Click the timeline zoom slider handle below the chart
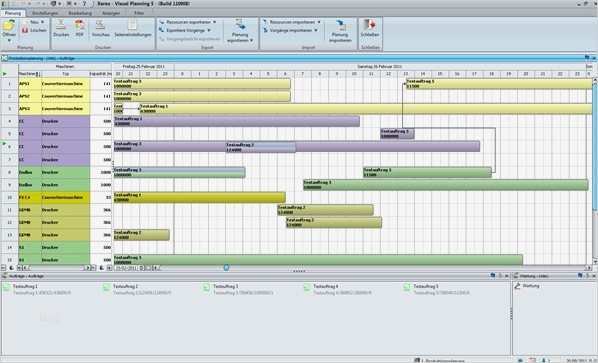This screenshot has width=598, height=363. point(226,268)
